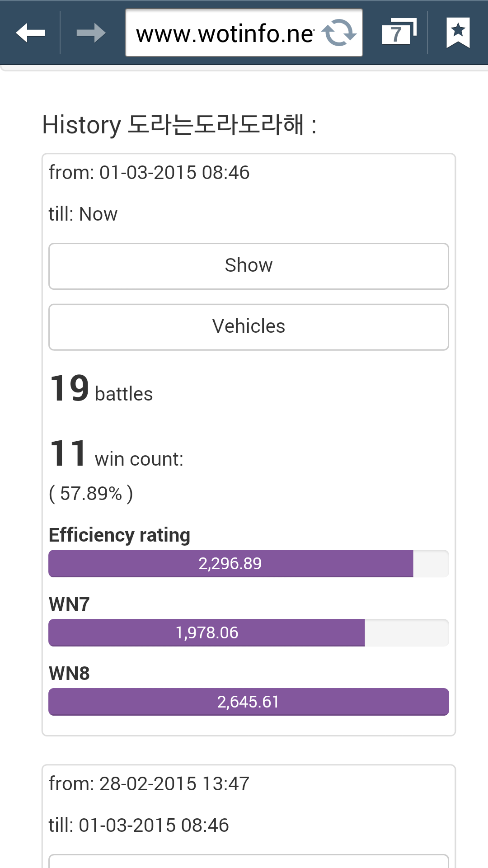This screenshot has height=868, width=488.
Task: Click the WN8 bar showing 2,645.61
Action: (x=249, y=702)
